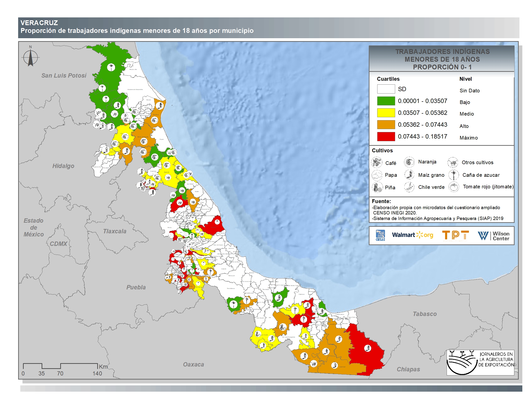This screenshot has height=411, width=532.
Task: Click the Tabasco state label on map
Action: [425, 314]
